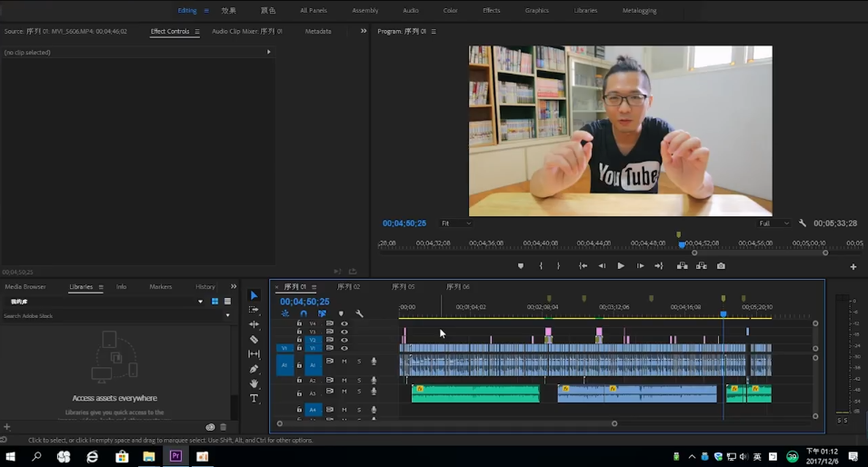The width and height of the screenshot is (868, 467).
Task: Open the Full playback resolution dropdown
Action: [x=774, y=224]
